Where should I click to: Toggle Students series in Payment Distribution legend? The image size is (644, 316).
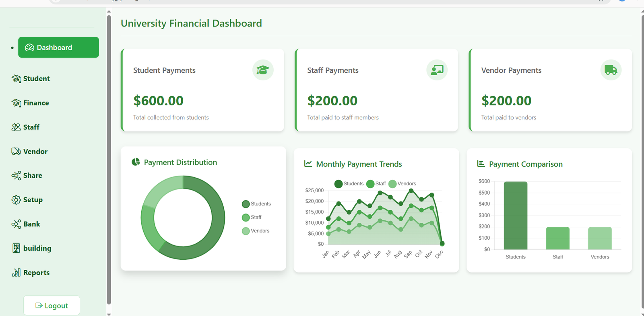click(x=256, y=204)
